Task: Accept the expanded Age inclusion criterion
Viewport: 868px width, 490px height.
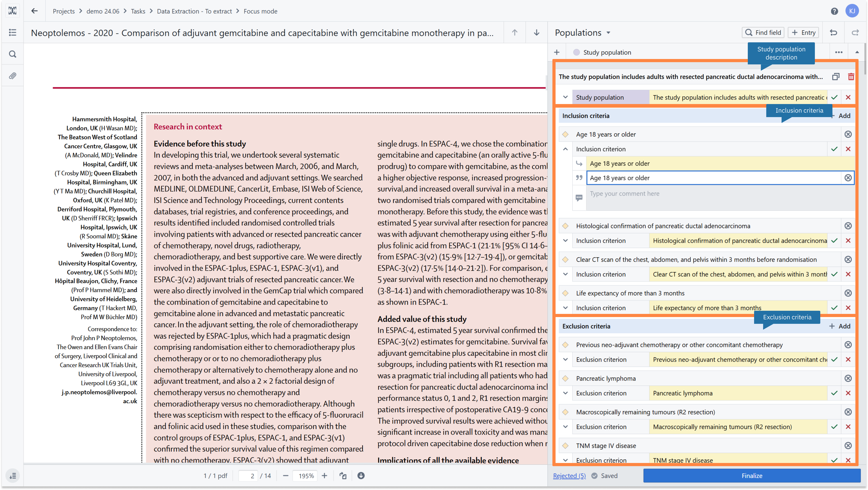Action: (x=834, y=149)
